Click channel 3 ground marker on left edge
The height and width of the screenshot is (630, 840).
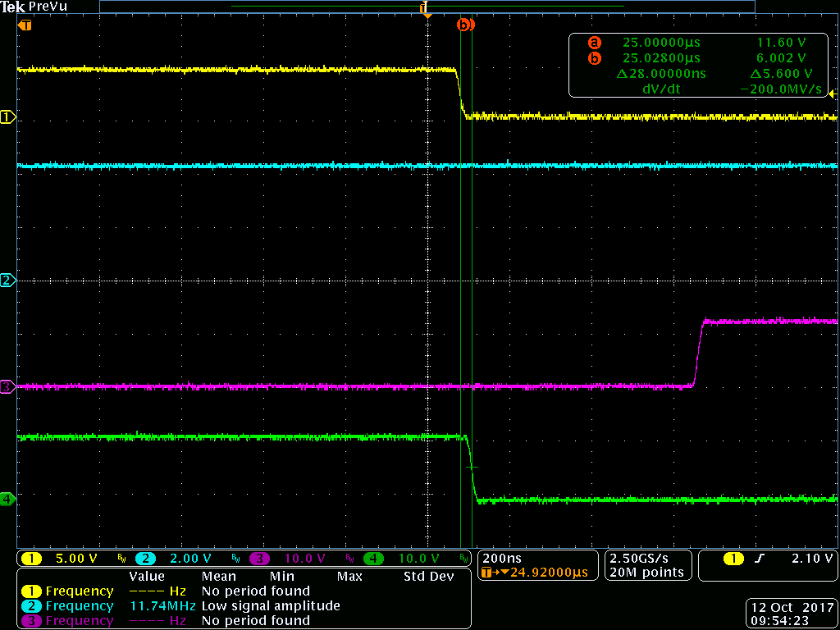tap(8, 387)
